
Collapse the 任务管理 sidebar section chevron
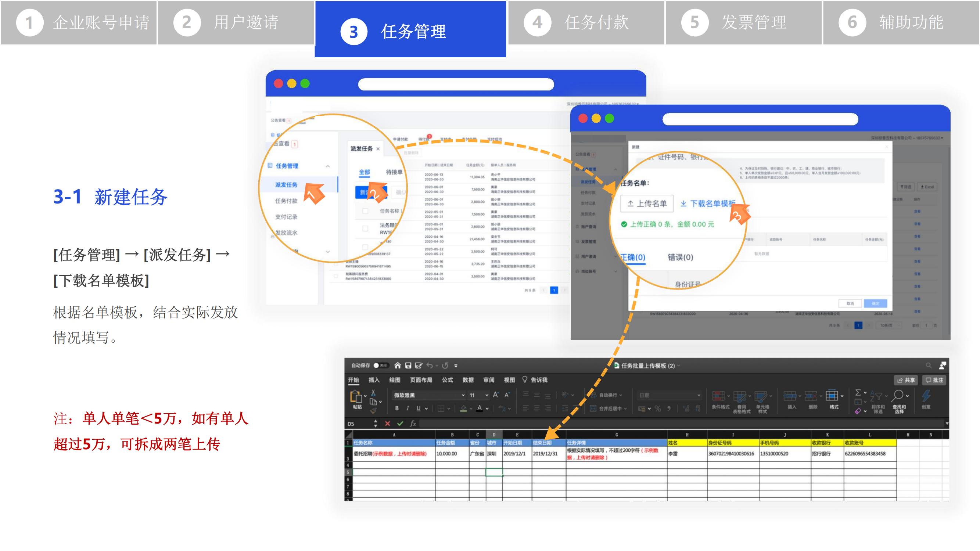pyautogui.click(x=327, y=166)
